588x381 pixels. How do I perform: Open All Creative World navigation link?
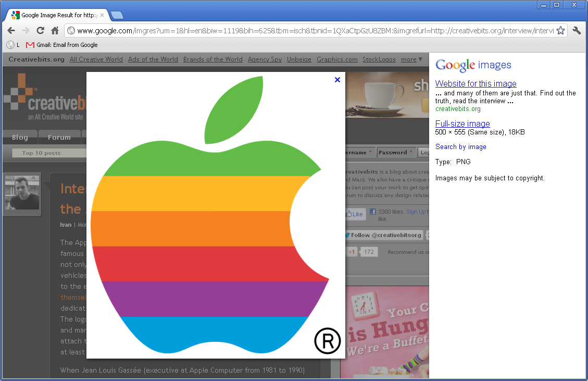point(96,59)
